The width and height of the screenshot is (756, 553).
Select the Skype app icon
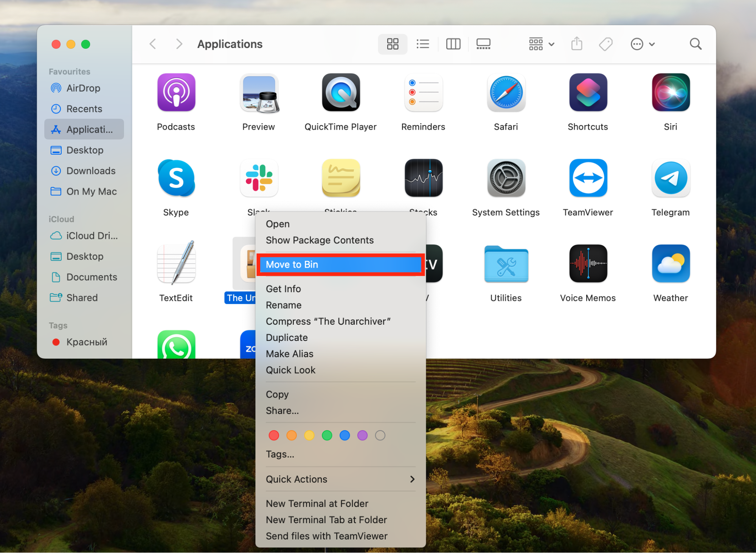pos(176,178)
